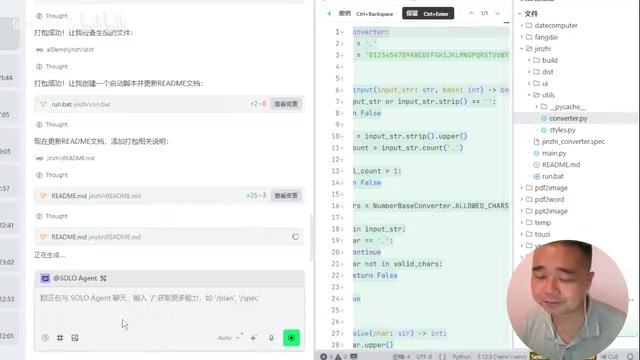Image resolution: width=640 pixels, height=360 pixels.
Task: Click the image attach icon in chat input
Action: coord(75,338)
